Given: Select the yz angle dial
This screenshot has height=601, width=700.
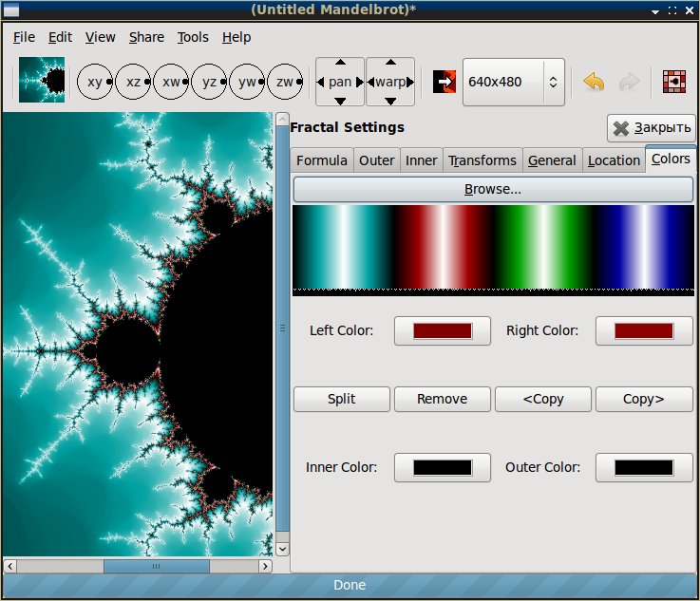Looking at the screenshot, I should coord(209,82).
